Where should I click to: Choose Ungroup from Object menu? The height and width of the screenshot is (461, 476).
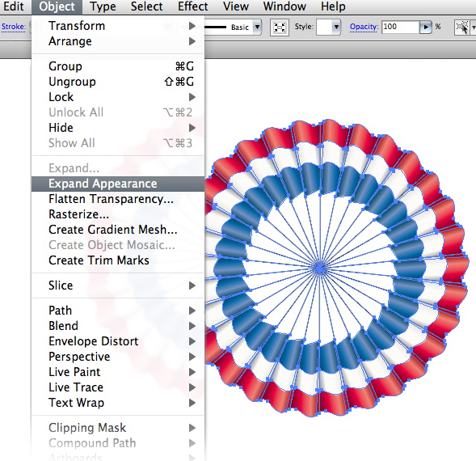pyautogui.click(x=118, y=82)
